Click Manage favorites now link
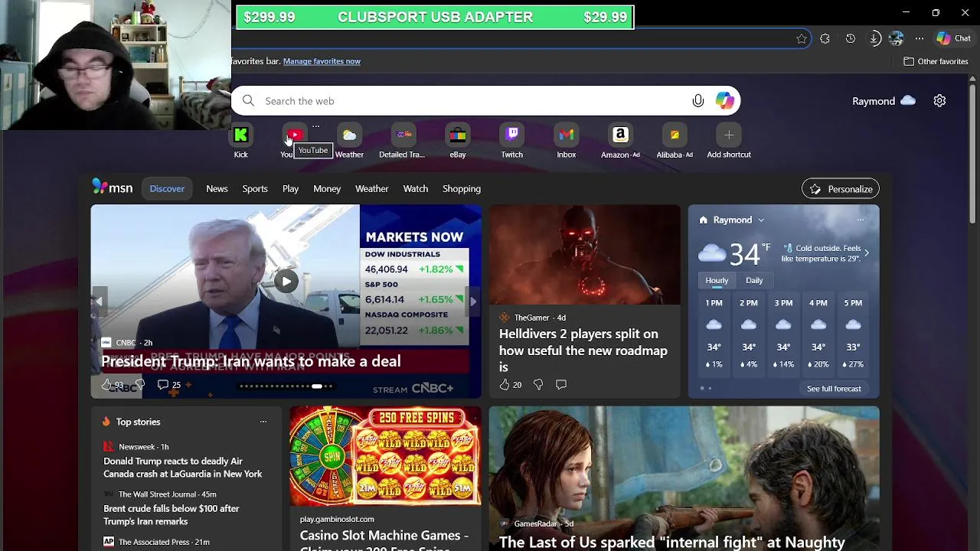Image resolution: width=980 pixels, height=551 pixels. [322, 61]
